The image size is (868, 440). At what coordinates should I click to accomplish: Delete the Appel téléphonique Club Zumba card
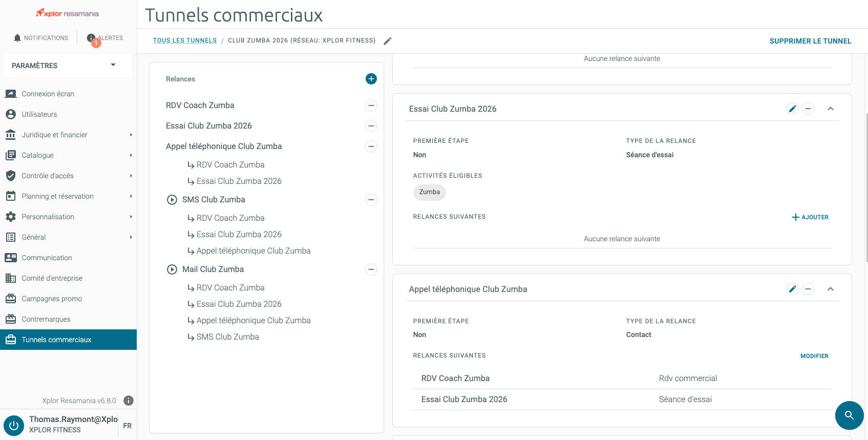pos(808,289)
